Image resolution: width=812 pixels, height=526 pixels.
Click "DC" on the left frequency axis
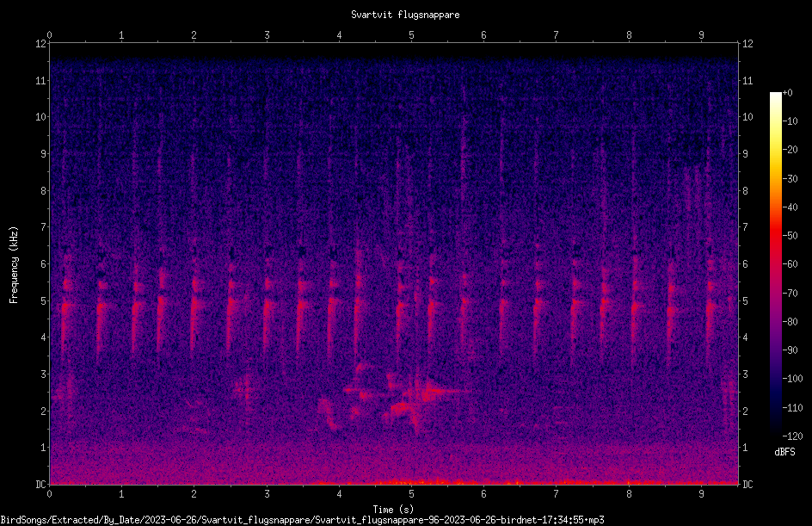[x=41, y=485]
